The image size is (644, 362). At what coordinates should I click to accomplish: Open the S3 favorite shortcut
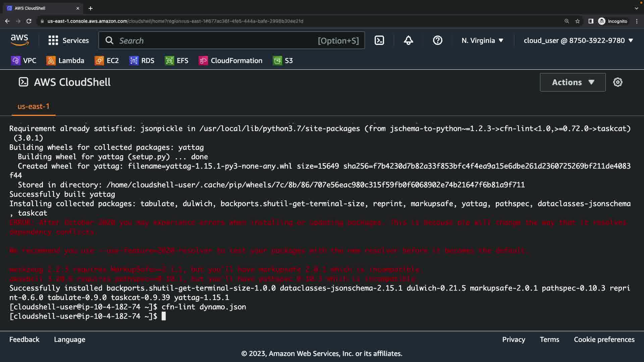coord(283,61)
